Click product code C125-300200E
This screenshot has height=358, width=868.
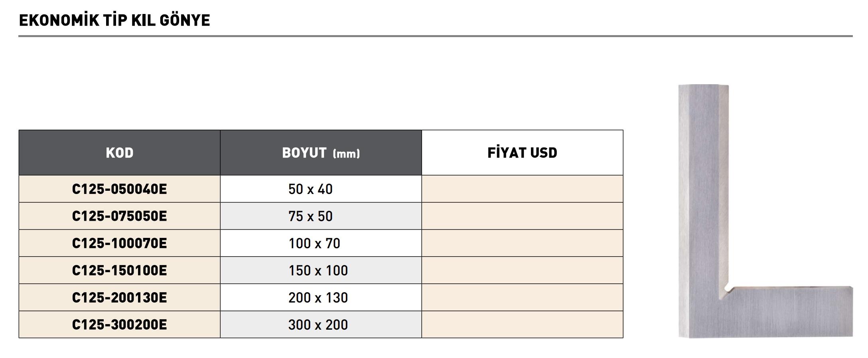[120, 324]
